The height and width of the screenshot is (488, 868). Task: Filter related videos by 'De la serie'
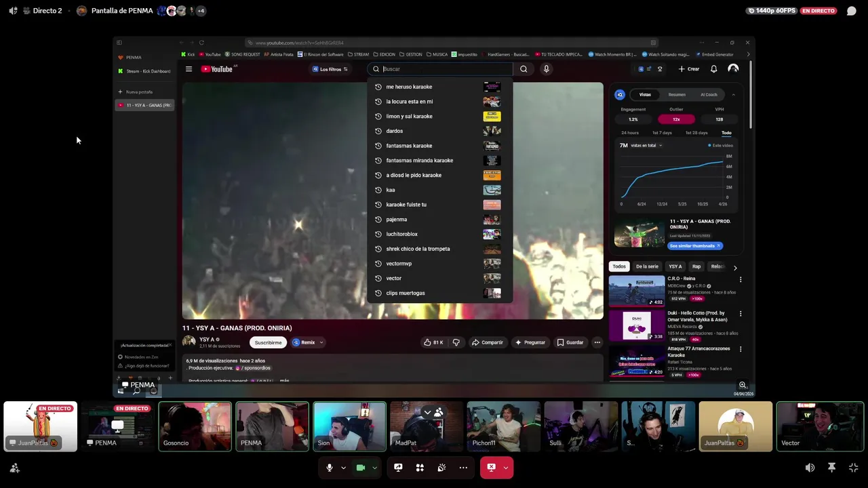(x=647, y=266)
